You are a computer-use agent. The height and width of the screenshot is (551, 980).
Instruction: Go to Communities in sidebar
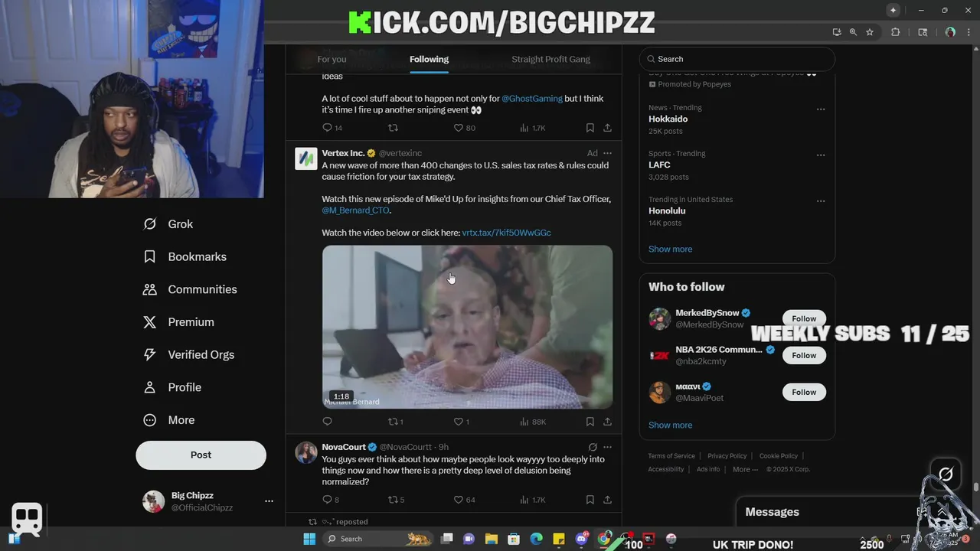(190, 289)
